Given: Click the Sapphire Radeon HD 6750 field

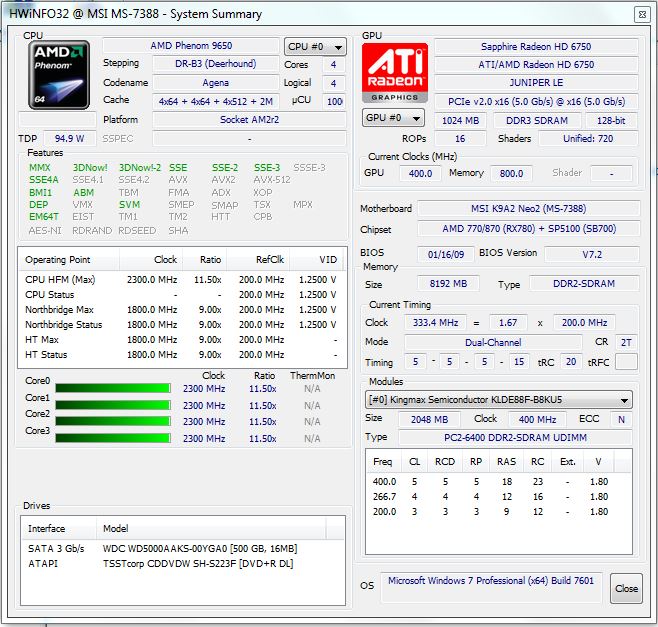Looking at the screenshot, I should [x=536, y=47].
